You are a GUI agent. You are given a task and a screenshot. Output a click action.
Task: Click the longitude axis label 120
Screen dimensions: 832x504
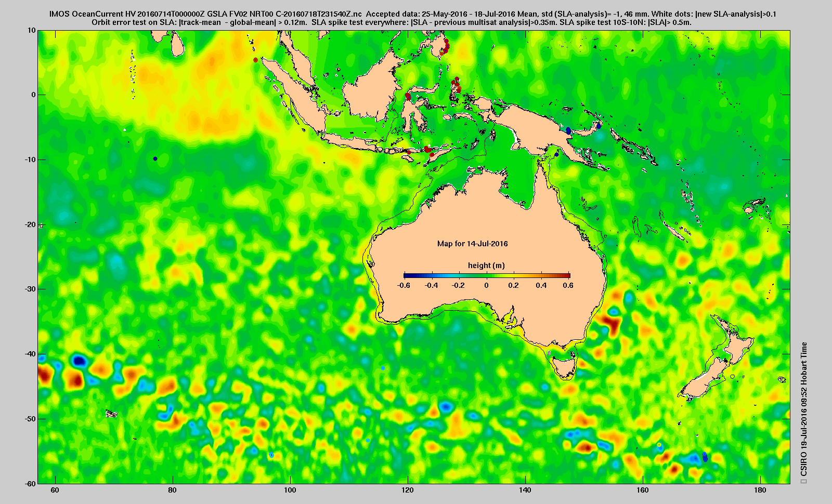click(408, 490)
